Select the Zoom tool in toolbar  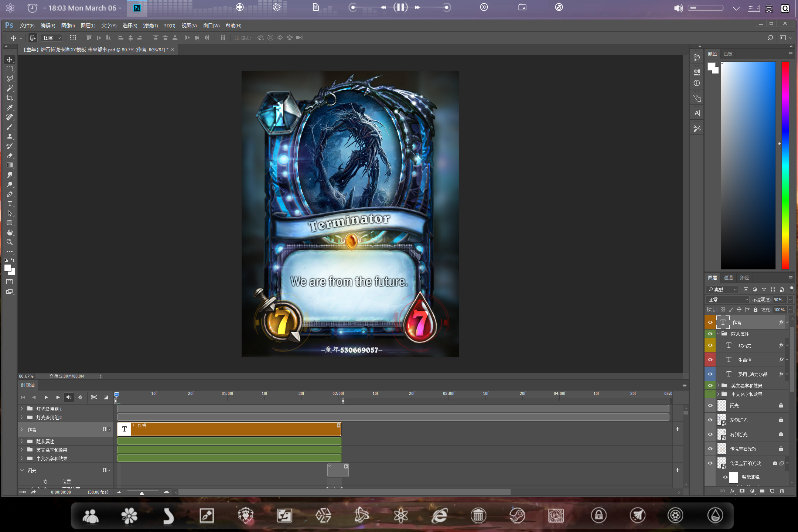(x=10, y=242)
